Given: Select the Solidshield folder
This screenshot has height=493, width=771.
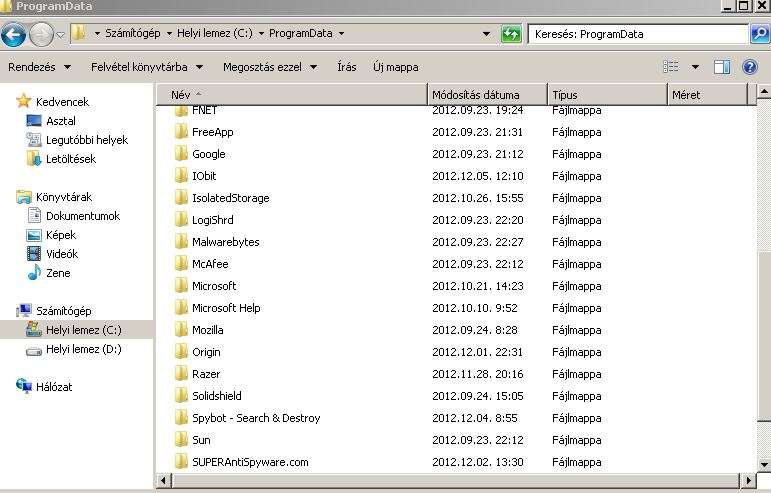Looking at the screenshot, I should (216, 396).
